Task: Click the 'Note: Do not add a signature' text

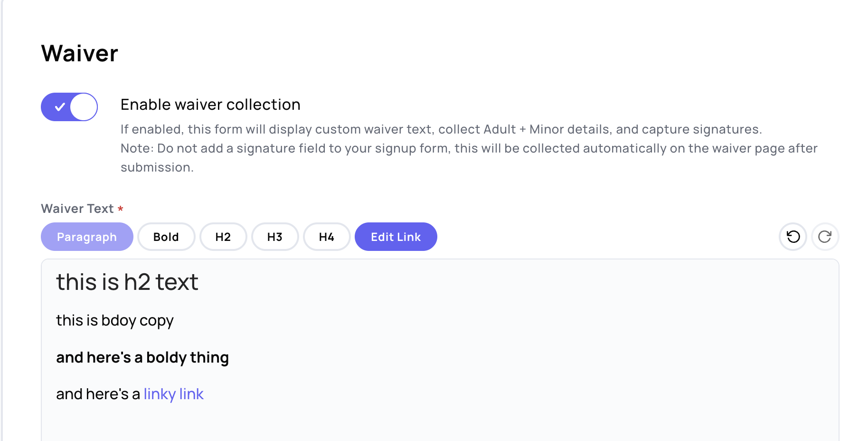Action: tap(469, 148)
